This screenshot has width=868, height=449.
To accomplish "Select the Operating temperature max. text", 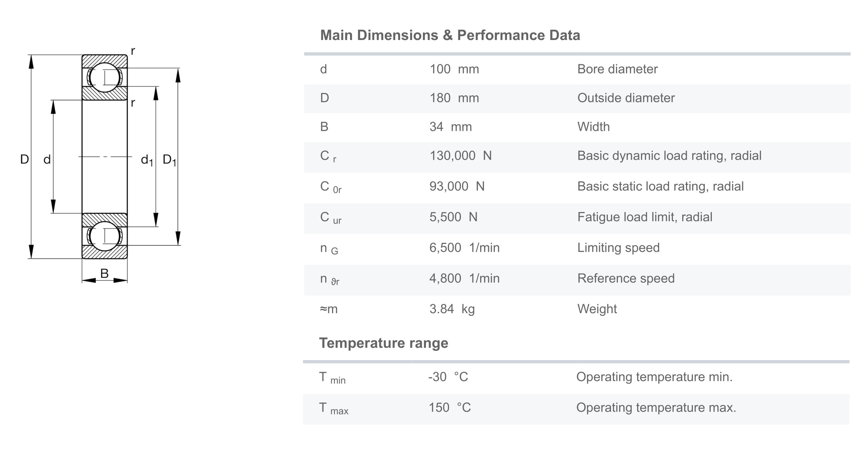I will pos(656,408).
